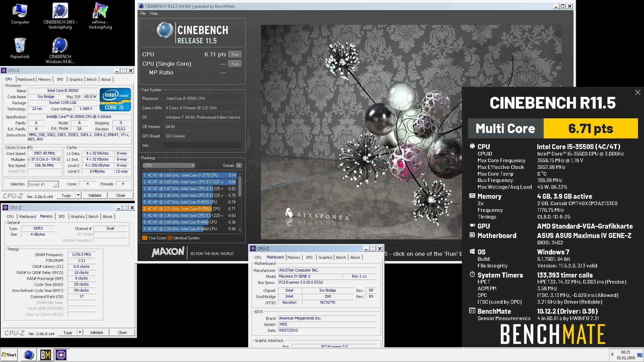Click the BIOS Version field 3402
644x362 pixels.
327,324
